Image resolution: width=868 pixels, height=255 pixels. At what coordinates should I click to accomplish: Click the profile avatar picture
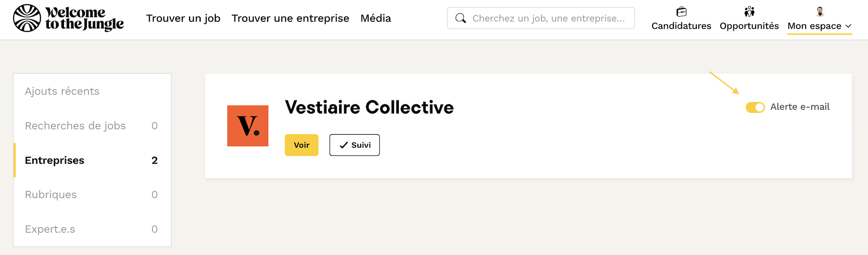click(x=820, y=12)
